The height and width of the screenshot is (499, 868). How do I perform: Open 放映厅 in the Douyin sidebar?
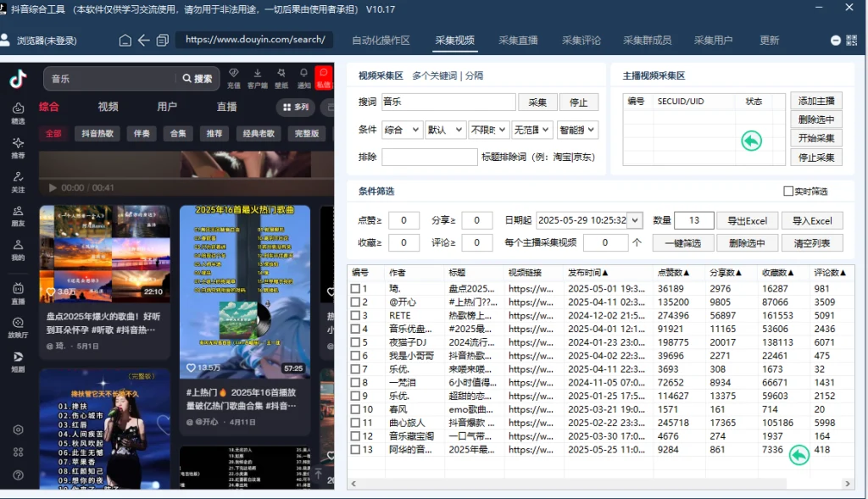point(19,328)
